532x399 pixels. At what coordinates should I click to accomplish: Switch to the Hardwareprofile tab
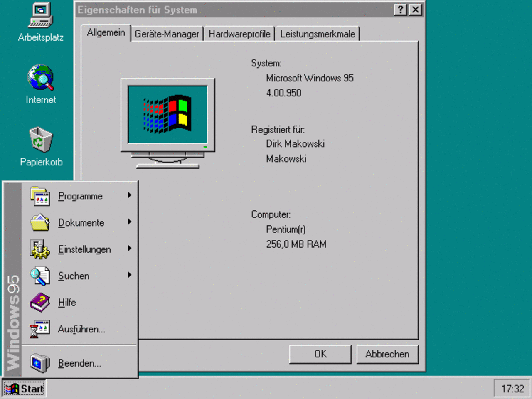tap(239, 34)
